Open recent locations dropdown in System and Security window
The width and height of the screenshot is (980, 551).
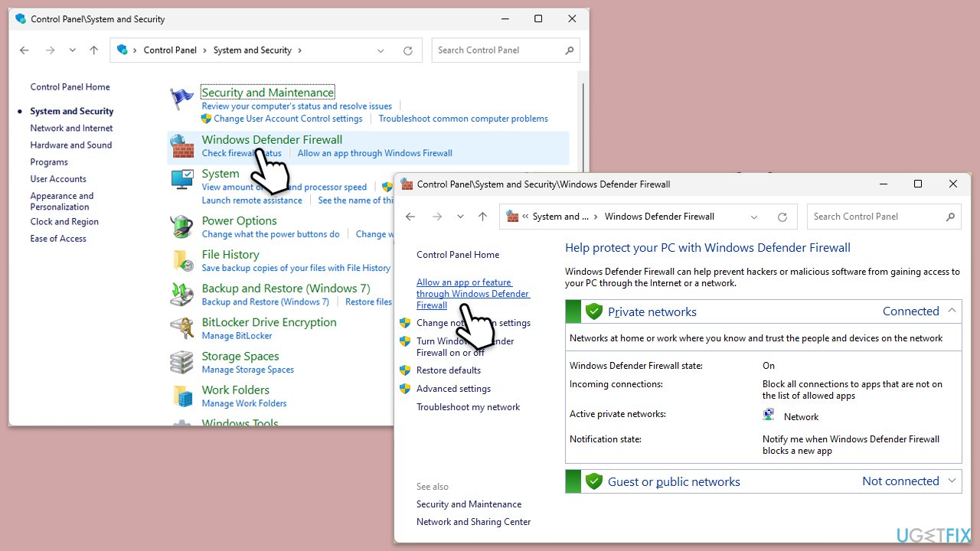pyautogui.click(x=72, y=51)
